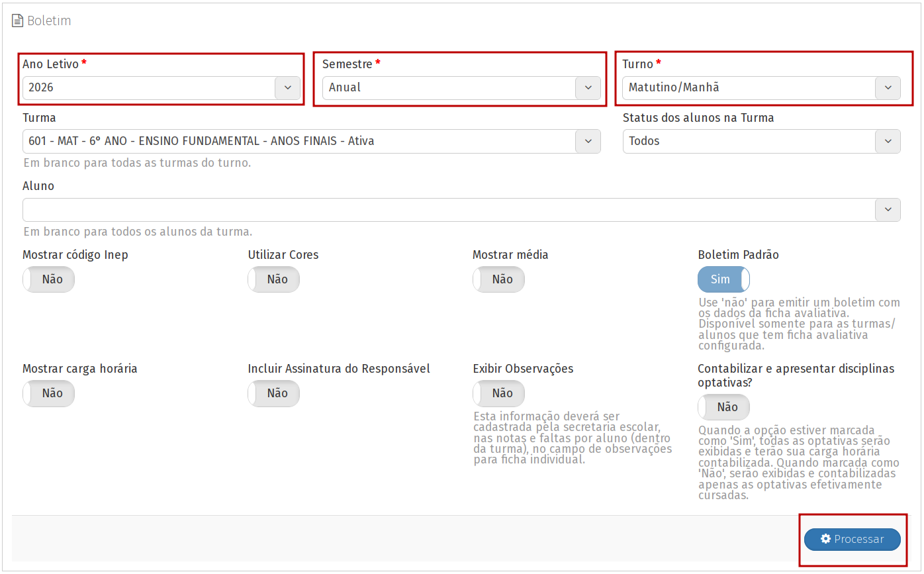Expand the Aluno dropdown chevron
The image size is (924, 574).
(888, 210)
